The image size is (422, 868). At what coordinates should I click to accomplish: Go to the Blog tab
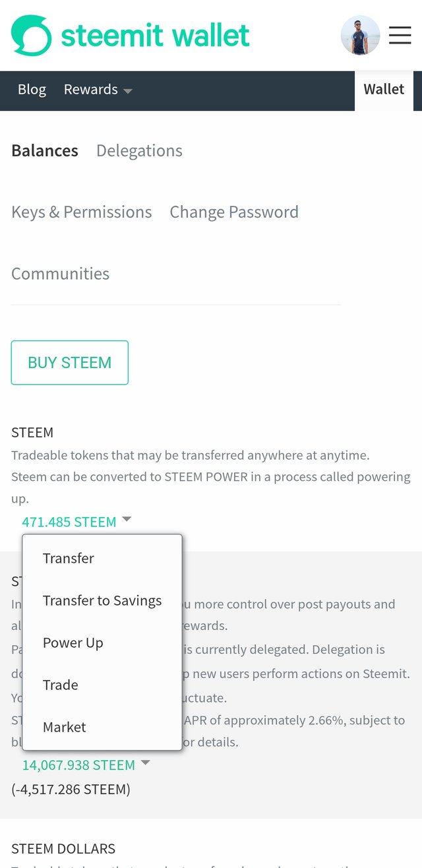[32, 90]
